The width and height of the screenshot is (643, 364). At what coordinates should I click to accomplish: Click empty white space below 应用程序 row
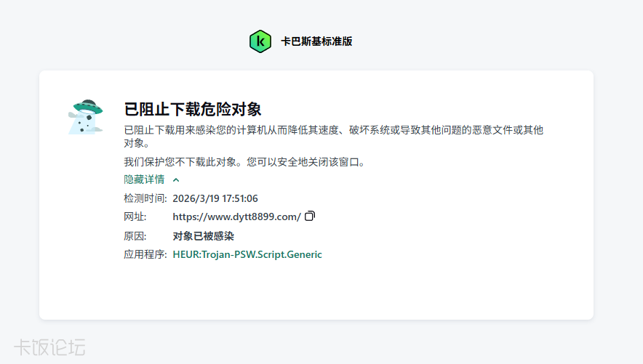pos(316,291)
